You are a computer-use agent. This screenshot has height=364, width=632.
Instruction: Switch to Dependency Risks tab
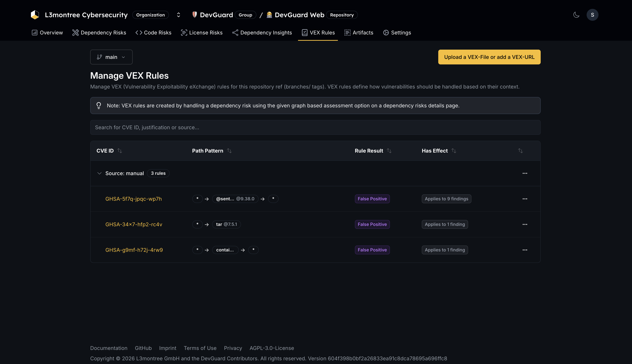point(99,33)
